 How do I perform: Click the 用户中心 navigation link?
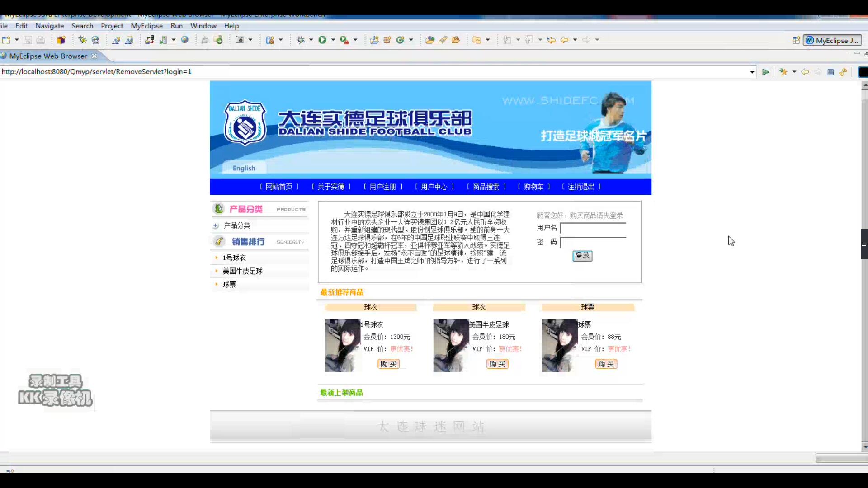(434, 187)
